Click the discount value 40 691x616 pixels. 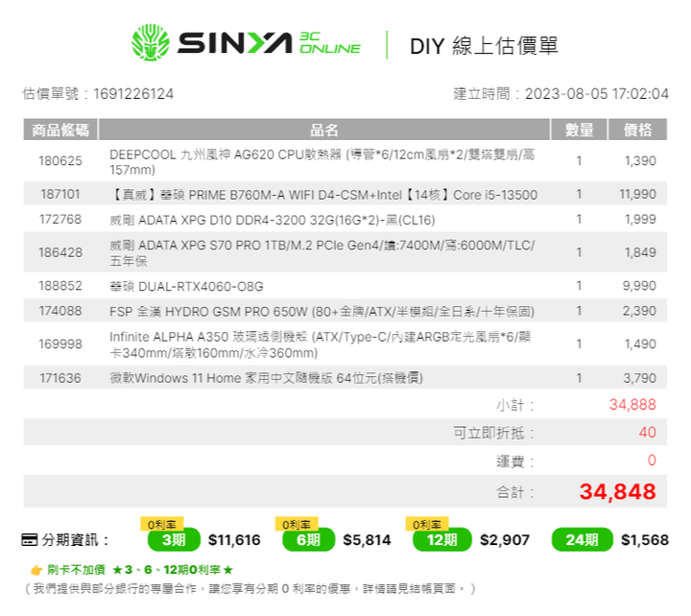coord(648,433)
